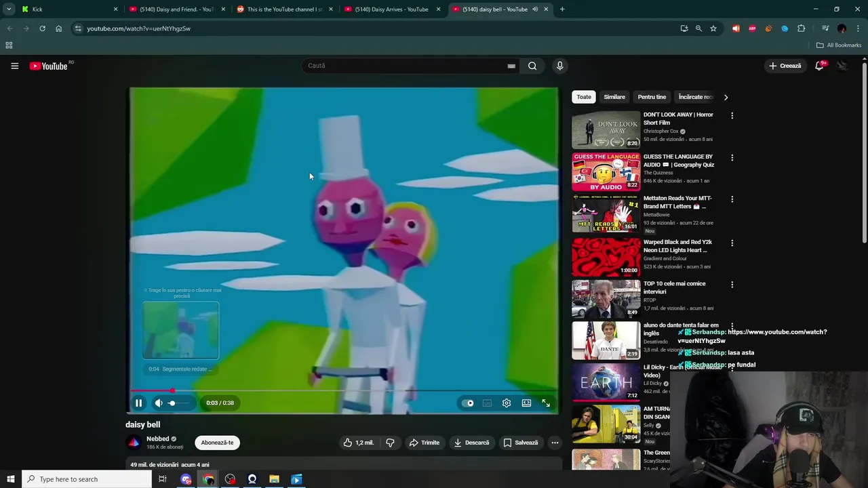Screen dimensions: 868x488
Task: Open the Nebbed channel name
Action: pos(158,439)
